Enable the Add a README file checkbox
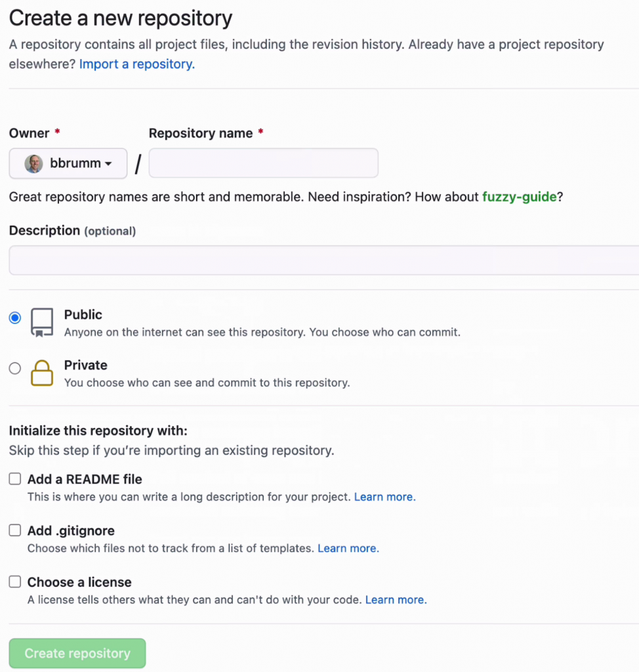Image resolution: width=639 pixels, height=672 pixels. [15, 479]
